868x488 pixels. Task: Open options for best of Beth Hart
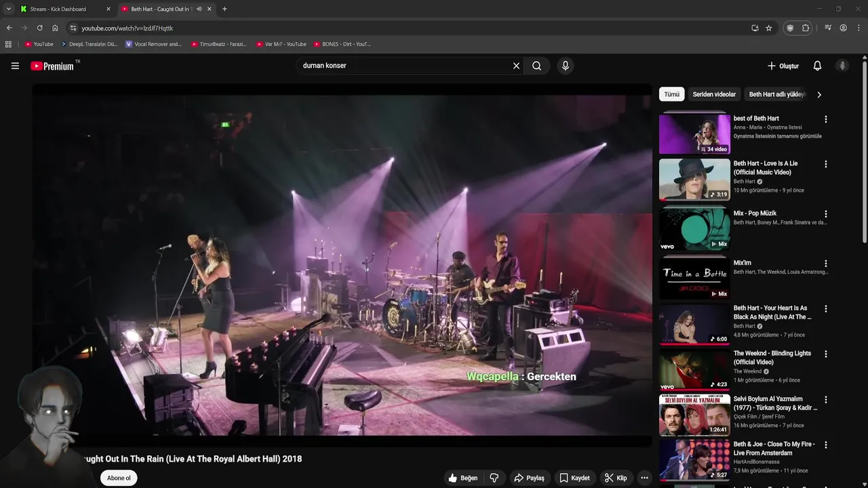coord(825,119)
